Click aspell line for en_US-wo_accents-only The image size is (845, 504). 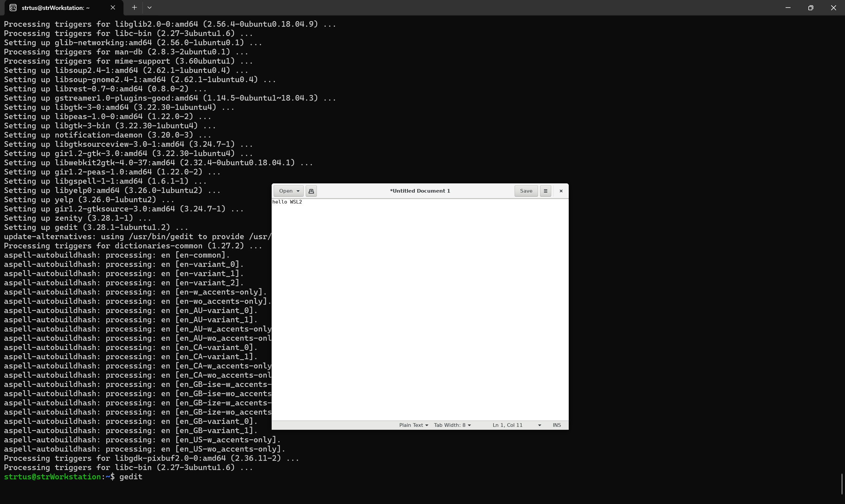145,449
